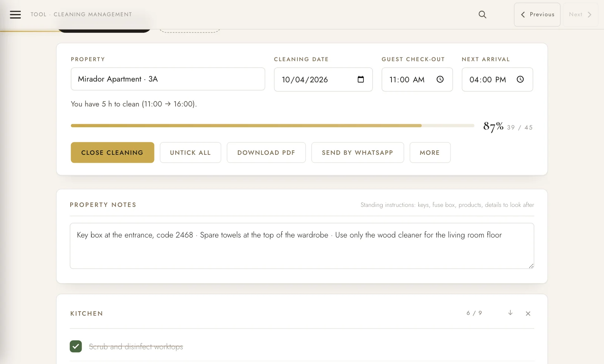Click the Tool · Cleaning Management breadcrumb

point(81,14)
